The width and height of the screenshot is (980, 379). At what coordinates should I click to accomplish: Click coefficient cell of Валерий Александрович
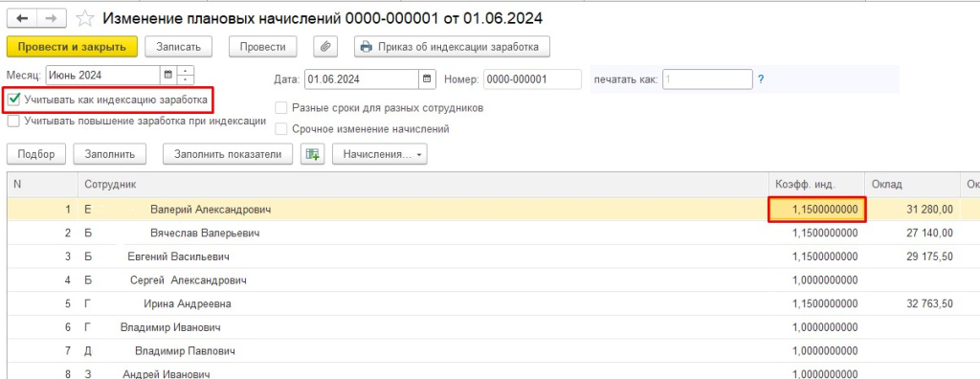[x=817, y=211]
